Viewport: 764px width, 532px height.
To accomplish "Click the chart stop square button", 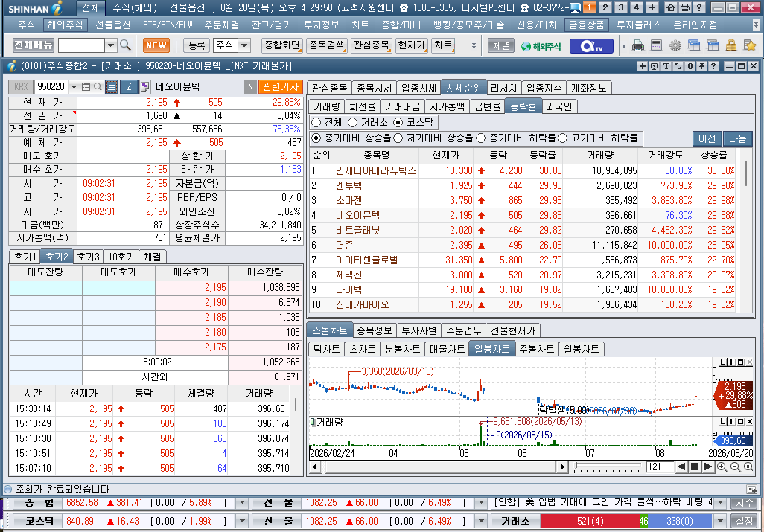I will click(x=695, y=467).
